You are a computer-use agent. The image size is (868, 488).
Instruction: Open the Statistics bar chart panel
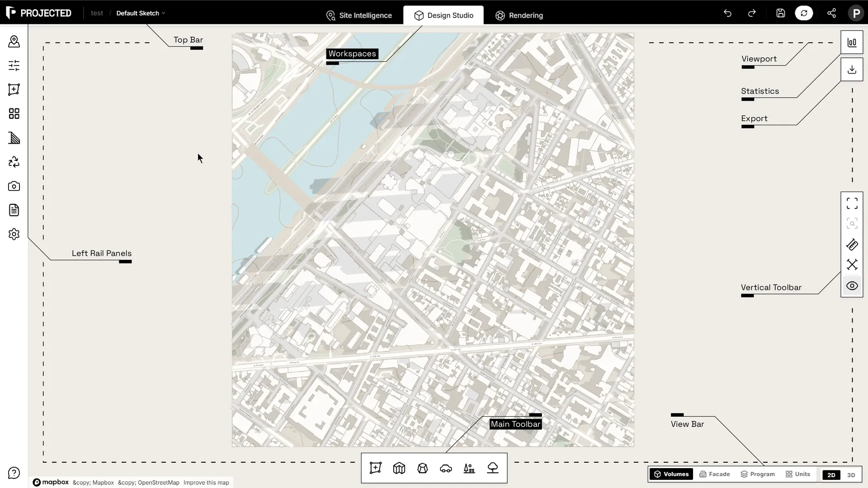[x=852, y=42]
